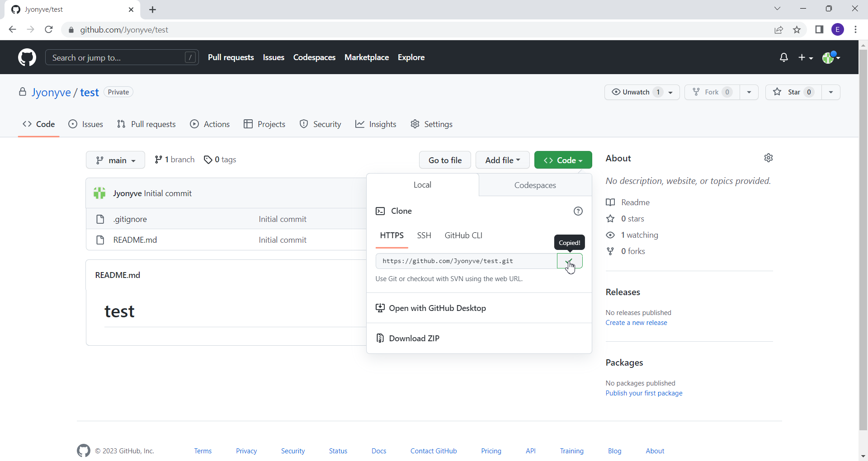The width and height of the screenshot is (868, 461).
Task: Click the Jyonyve commit avatar
Action: pos(99,193)
